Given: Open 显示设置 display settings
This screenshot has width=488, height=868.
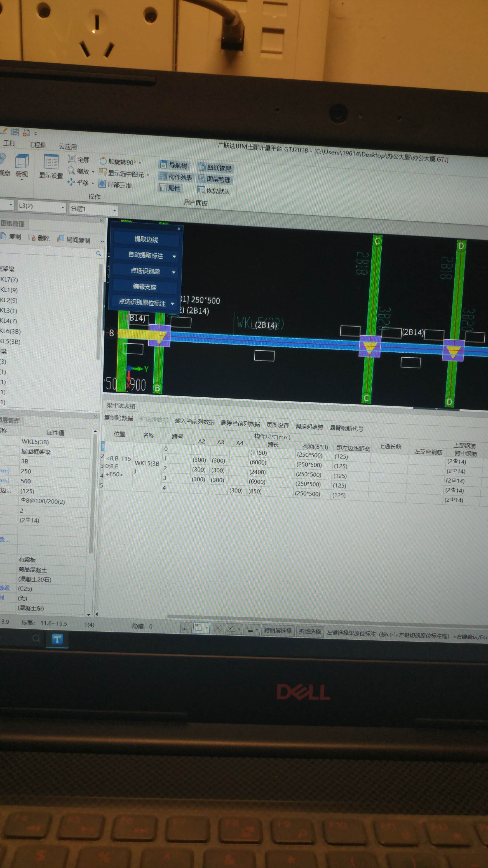Looking at the screenshot, I should 51,166.
